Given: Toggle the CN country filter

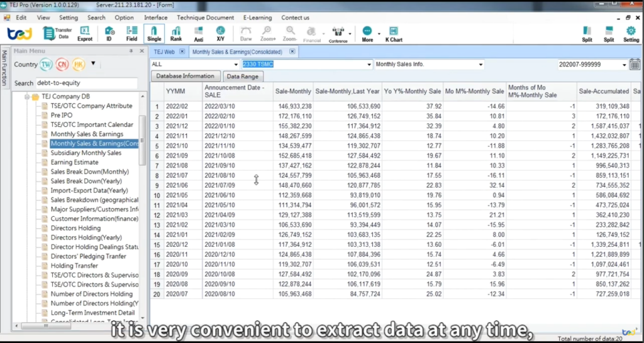Looking at the screenshot, I should pyautogui.click(x=62, y=65).
